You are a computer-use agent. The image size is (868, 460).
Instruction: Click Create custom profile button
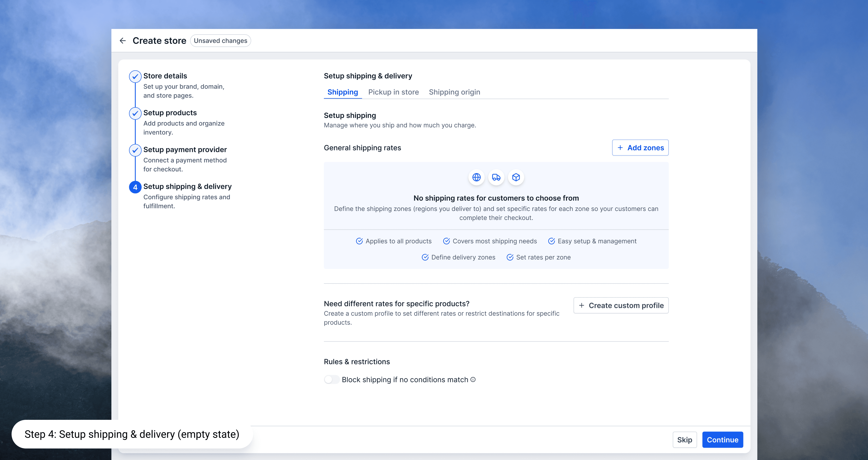coord(621,305)
